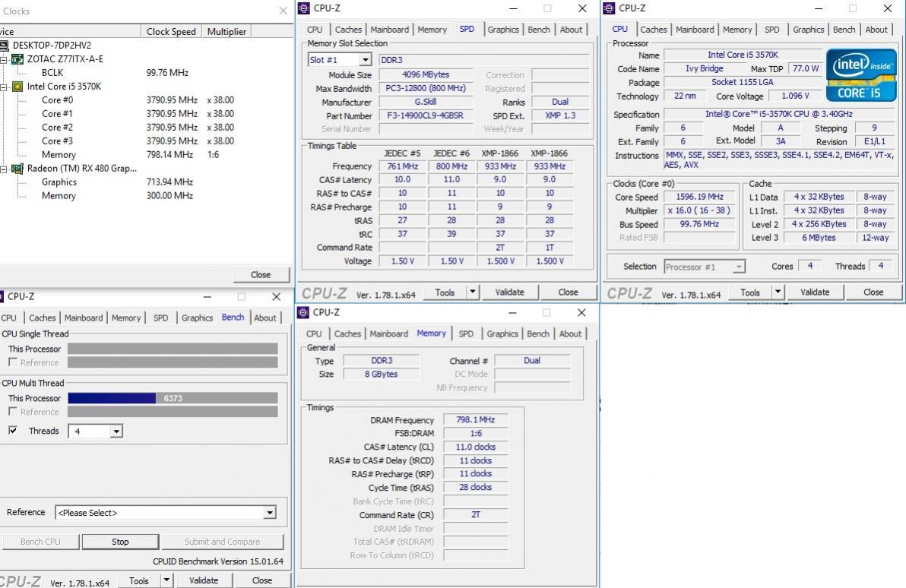Open the Tools dropdown arrow in the SPD window

coord(473,292)
